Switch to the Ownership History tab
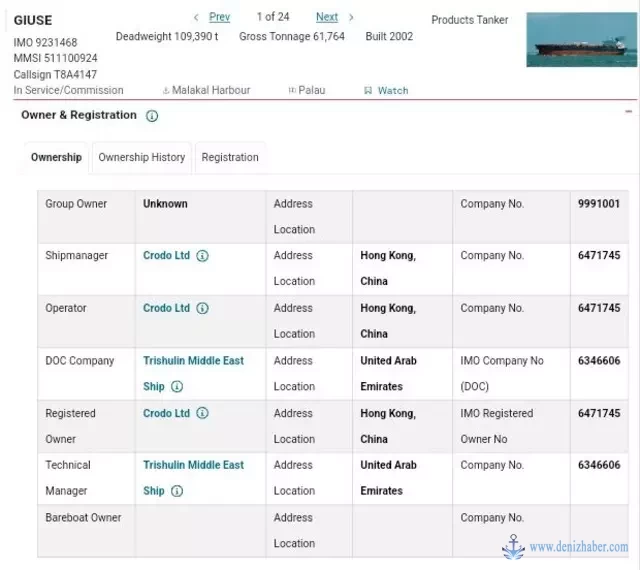Viewport: 640px width, 570px height. pos(141,158)
